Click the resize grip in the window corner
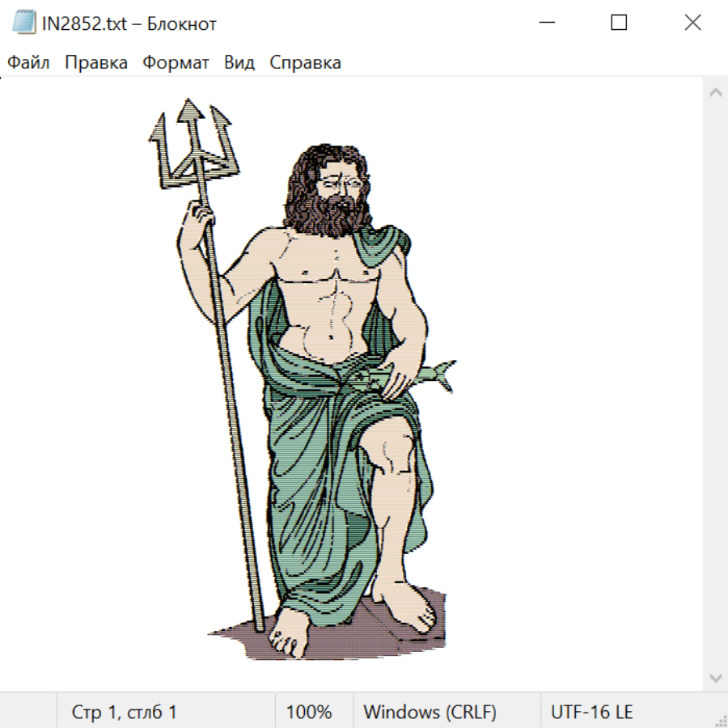 click(721, 721)
